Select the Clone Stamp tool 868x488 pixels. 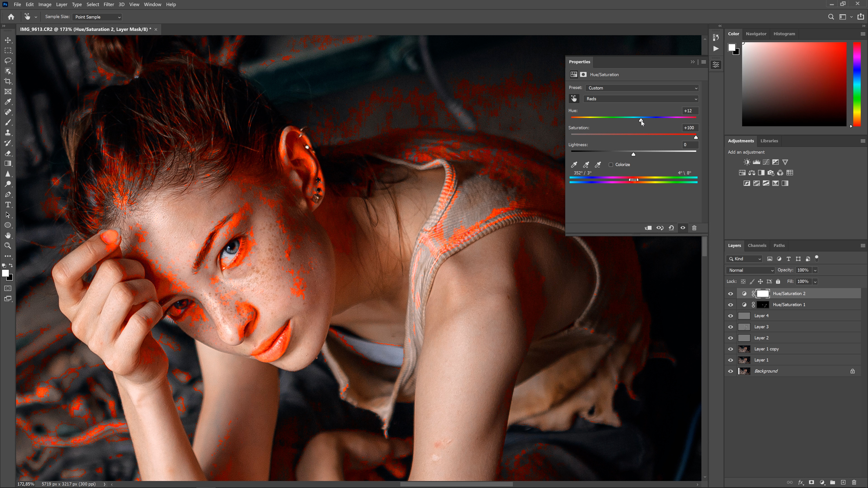8,133
